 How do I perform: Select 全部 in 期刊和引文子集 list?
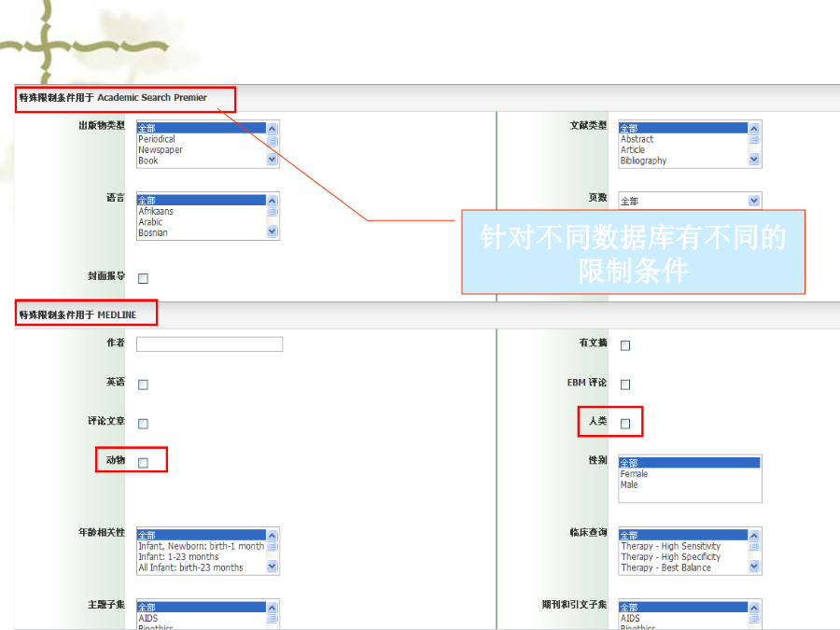click(x=683, y=607)
